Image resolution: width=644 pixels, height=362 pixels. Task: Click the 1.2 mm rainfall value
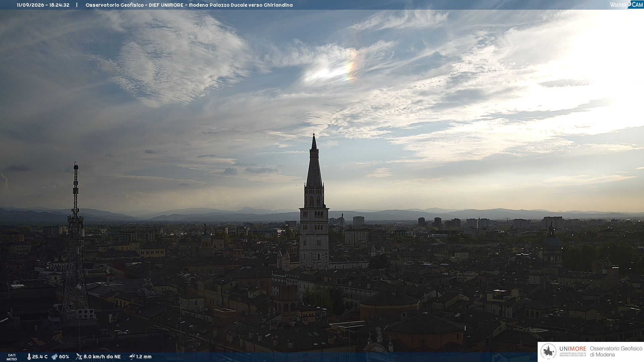(144, 357)
